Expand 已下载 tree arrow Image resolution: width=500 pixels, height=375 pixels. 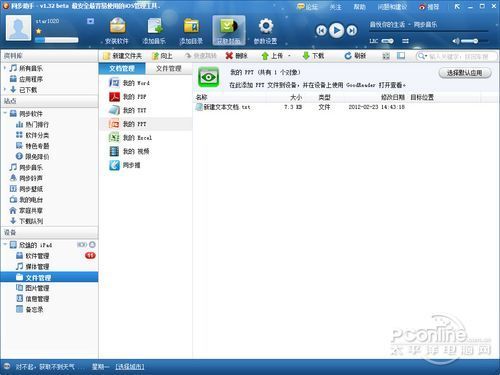5,89
